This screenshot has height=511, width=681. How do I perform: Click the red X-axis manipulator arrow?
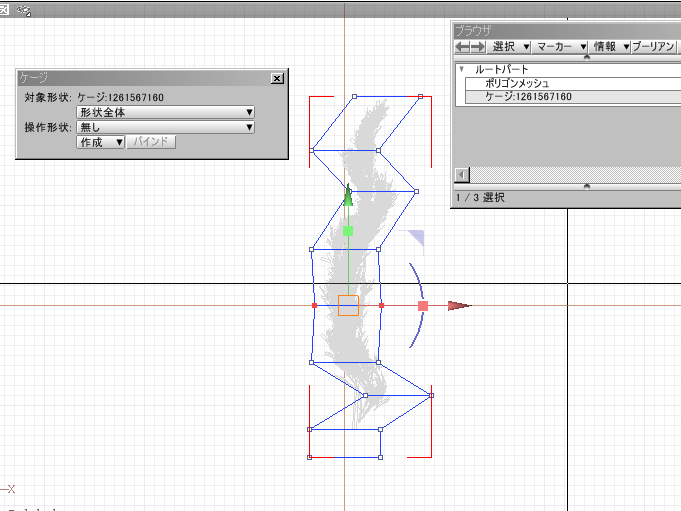[x=458, y=306]
